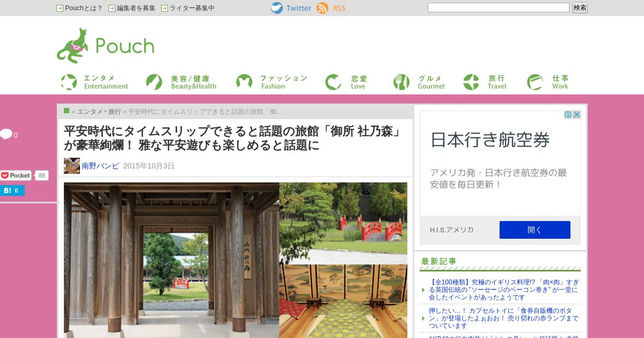Click the Entertainment star icon
The height and width of the screenshot is (338, 644).
[69, 82]
